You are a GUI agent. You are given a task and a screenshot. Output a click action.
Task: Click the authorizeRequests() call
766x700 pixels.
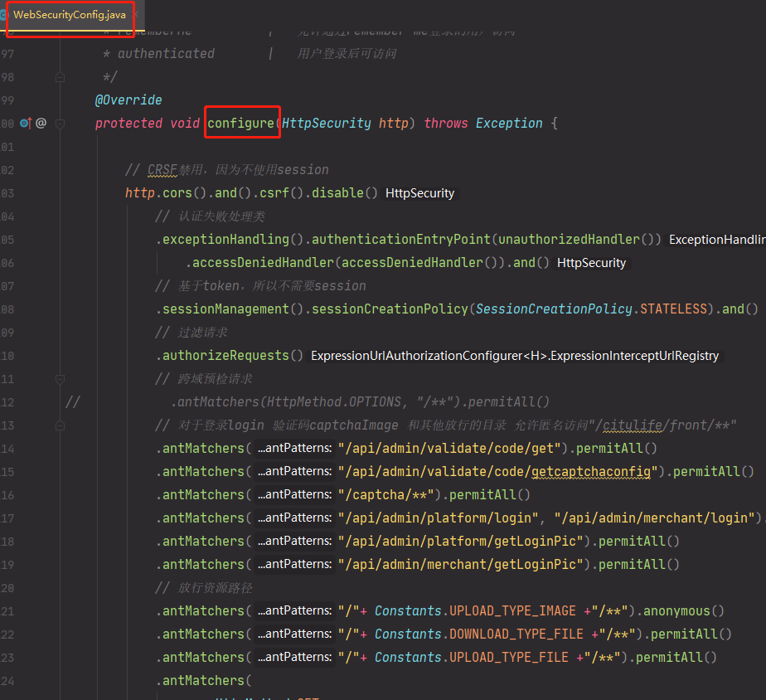click(232, 355)
